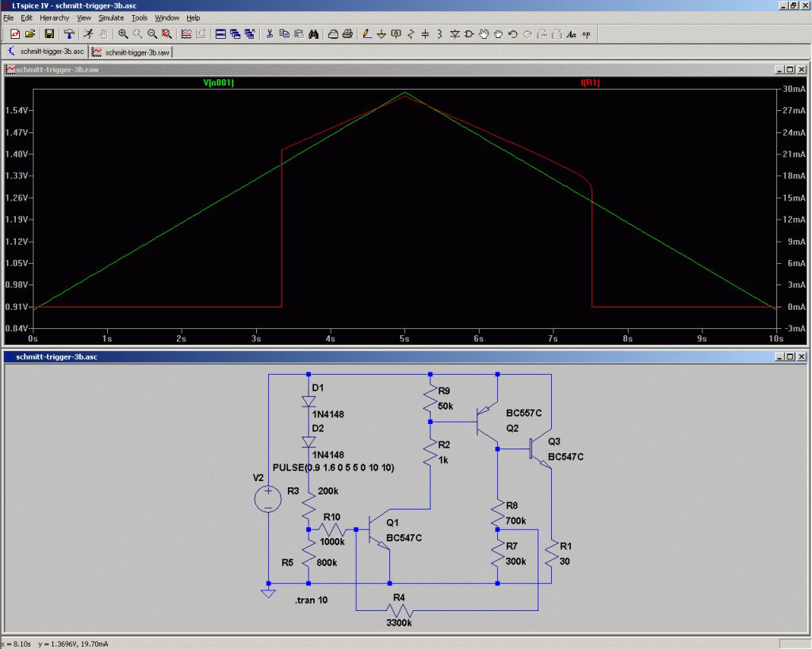Select the Diode placement tool

tap(455, 34)
